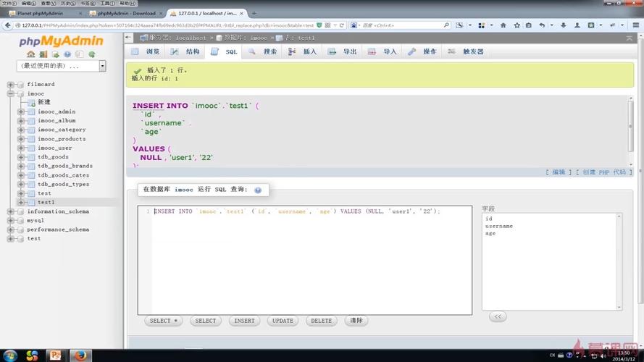Viewport: 644px width, 362px height.
Task: Click bookmark star icon in toolbar
Action: [x=517, y=25]
